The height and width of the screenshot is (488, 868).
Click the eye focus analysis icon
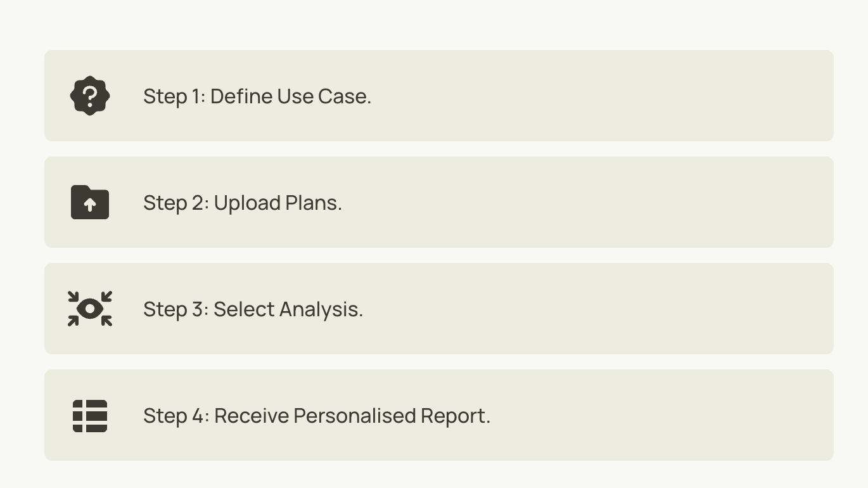(x=90, y=309)
